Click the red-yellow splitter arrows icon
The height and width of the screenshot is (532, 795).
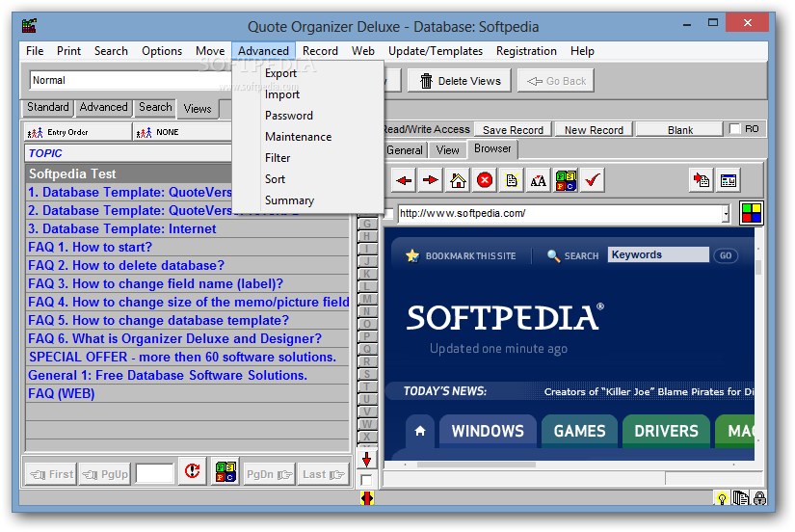tap(367, 498)
